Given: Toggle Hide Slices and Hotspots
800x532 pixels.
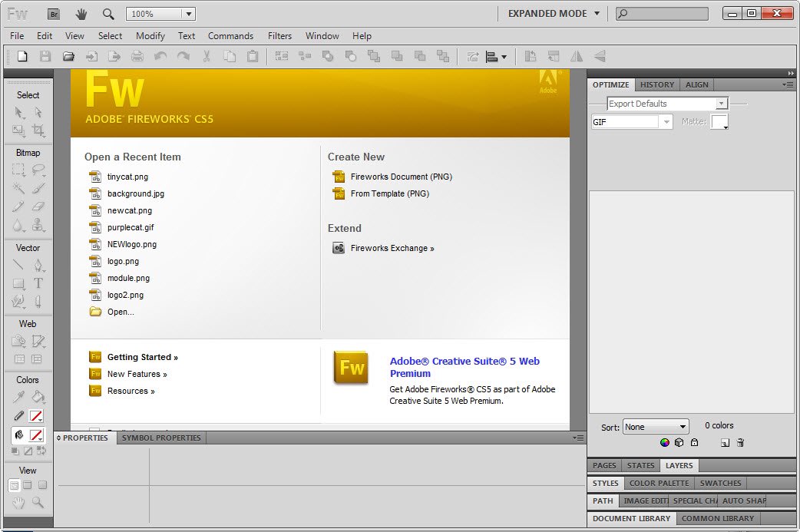Looking at the screenshot, I should pos(19,359).
